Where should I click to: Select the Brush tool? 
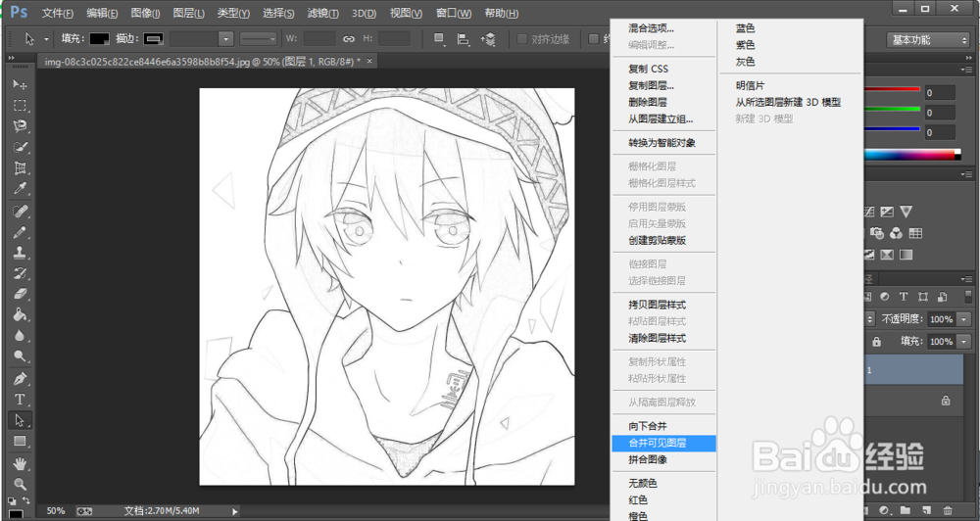pyautogui.click(x=20, y=232)
